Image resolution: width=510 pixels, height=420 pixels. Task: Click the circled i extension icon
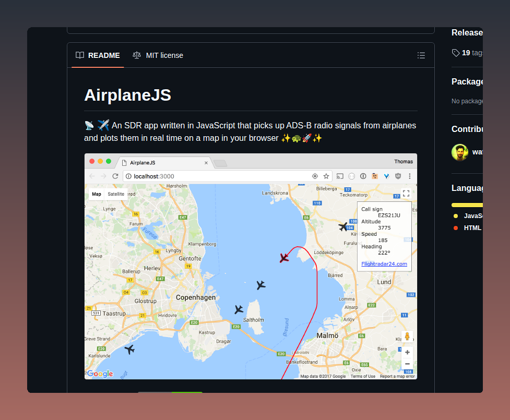pyautogui.click(x=363, y=176)
